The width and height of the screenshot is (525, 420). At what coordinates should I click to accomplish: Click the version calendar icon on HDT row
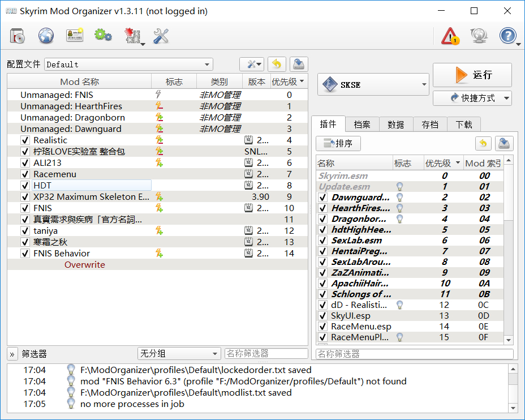coord(248,185)
